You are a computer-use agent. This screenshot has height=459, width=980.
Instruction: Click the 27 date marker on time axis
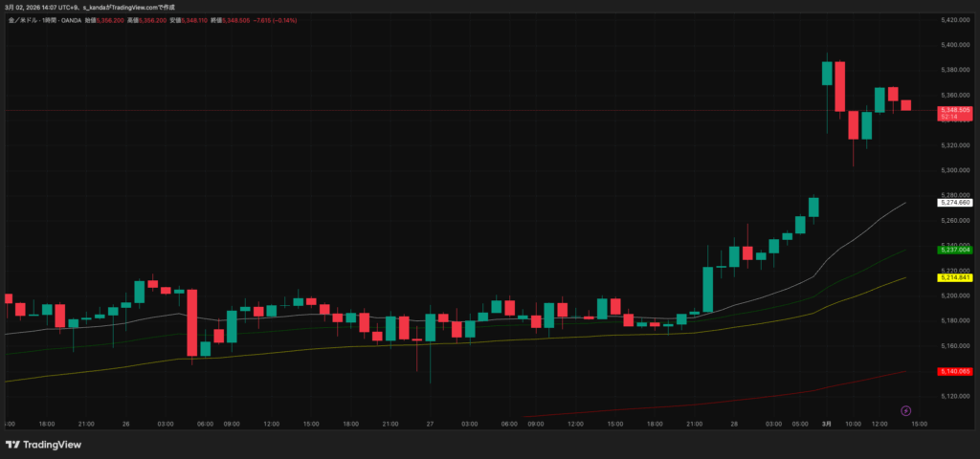[430, 423]
